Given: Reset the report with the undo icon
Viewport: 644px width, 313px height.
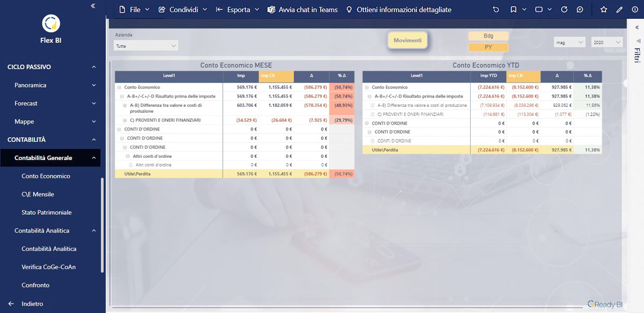Looking at the screenshot, I should (496, 10).
